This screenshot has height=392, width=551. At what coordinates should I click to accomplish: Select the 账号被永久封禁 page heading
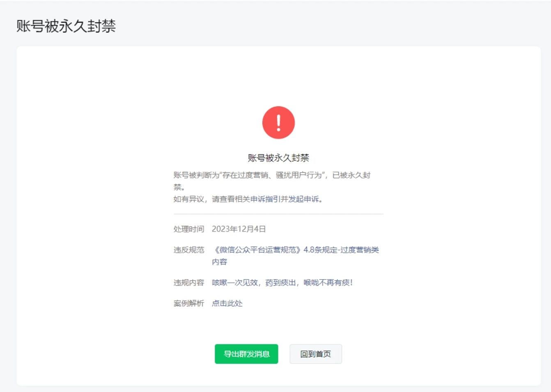(x=66, y=26)
